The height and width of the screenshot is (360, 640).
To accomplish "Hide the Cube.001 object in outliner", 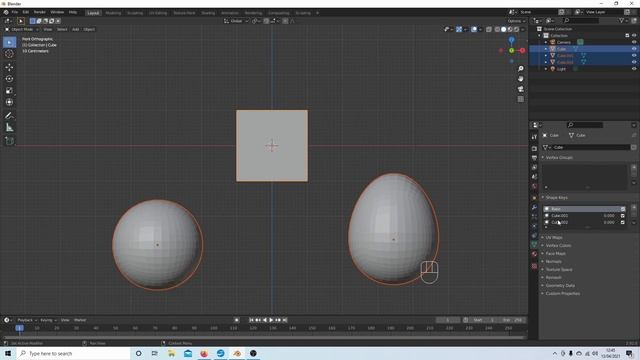I will tap(634, 55).
